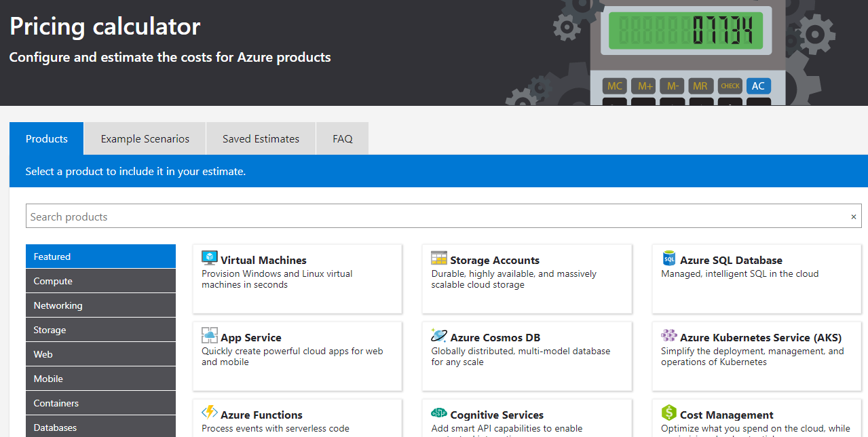Add App Service to the estimate
This screenshot has width=868, height=437.
[x=297, y=356]
